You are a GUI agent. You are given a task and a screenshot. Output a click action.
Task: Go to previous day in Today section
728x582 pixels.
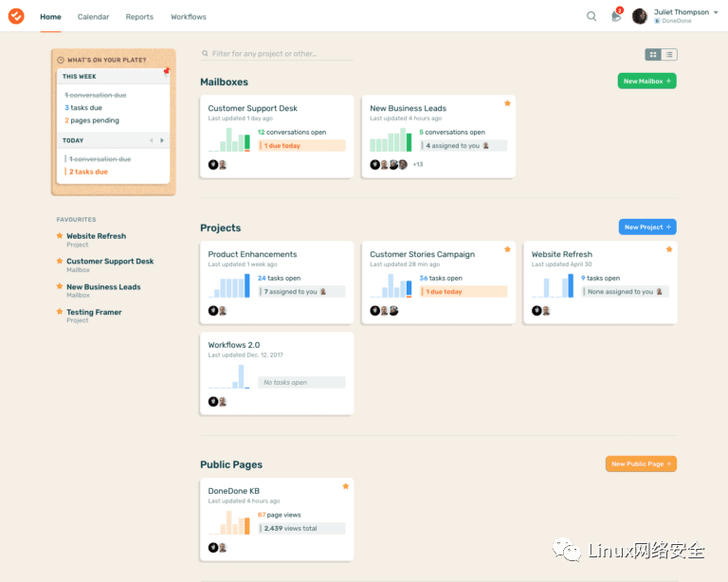click(152, 140)
